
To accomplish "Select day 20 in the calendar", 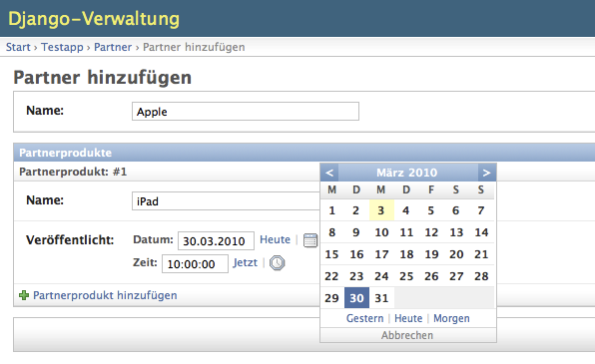I will pos(456,254).
